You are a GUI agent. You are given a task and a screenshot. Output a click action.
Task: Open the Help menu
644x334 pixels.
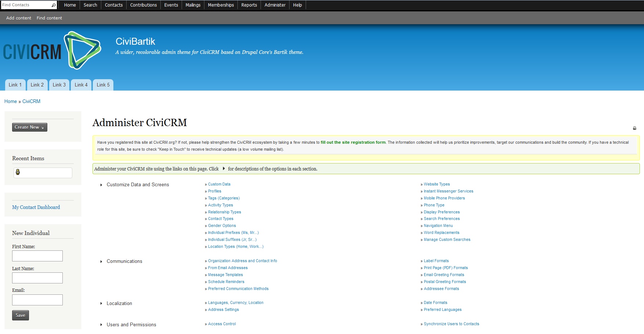(298, 5)
